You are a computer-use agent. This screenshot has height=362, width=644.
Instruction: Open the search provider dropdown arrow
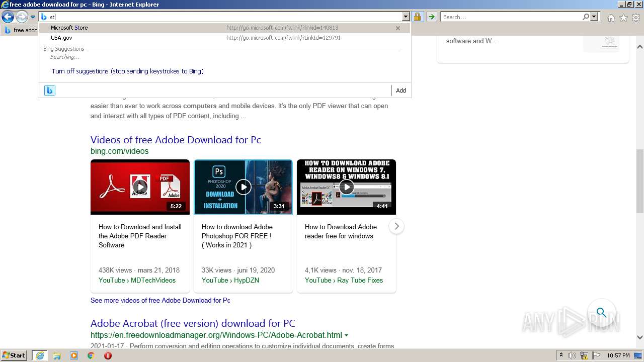coord(594,17)
